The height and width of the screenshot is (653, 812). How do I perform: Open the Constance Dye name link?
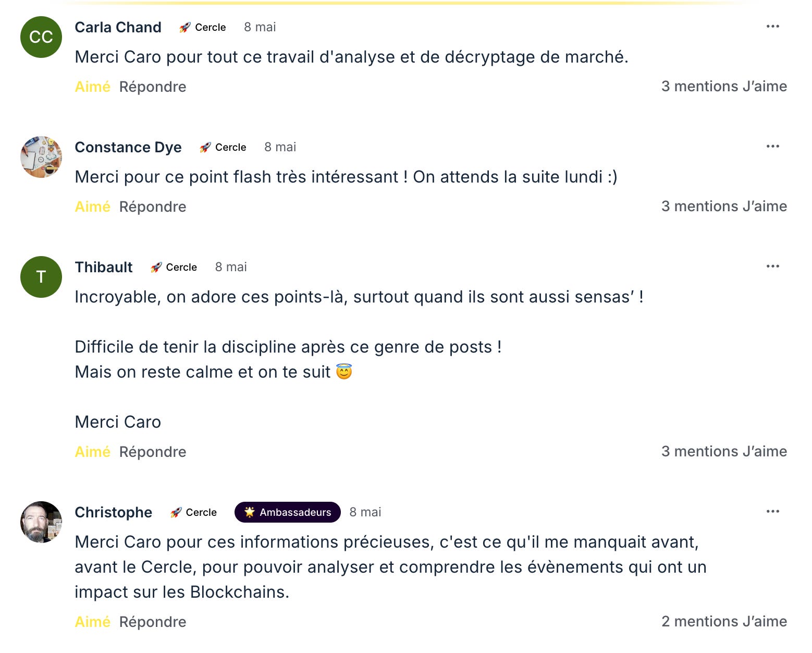click(128, 147)
